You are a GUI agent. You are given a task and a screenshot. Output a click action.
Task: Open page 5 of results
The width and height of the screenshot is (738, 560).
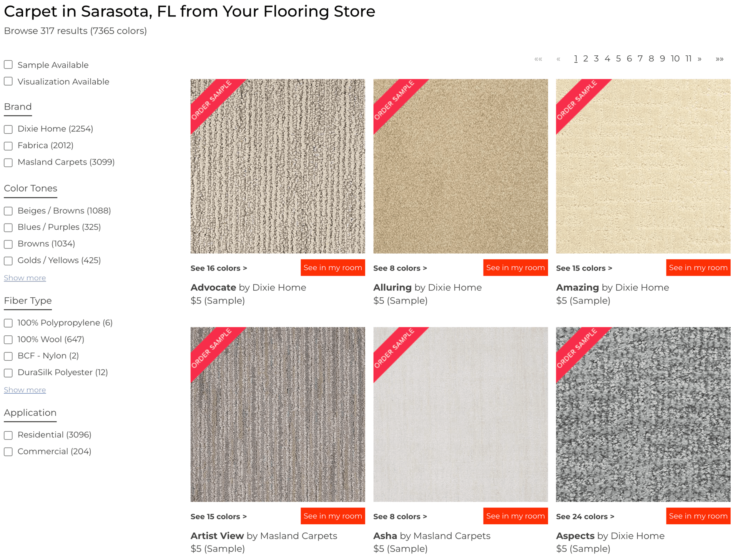pyautogui.click(x=618, y=59)
